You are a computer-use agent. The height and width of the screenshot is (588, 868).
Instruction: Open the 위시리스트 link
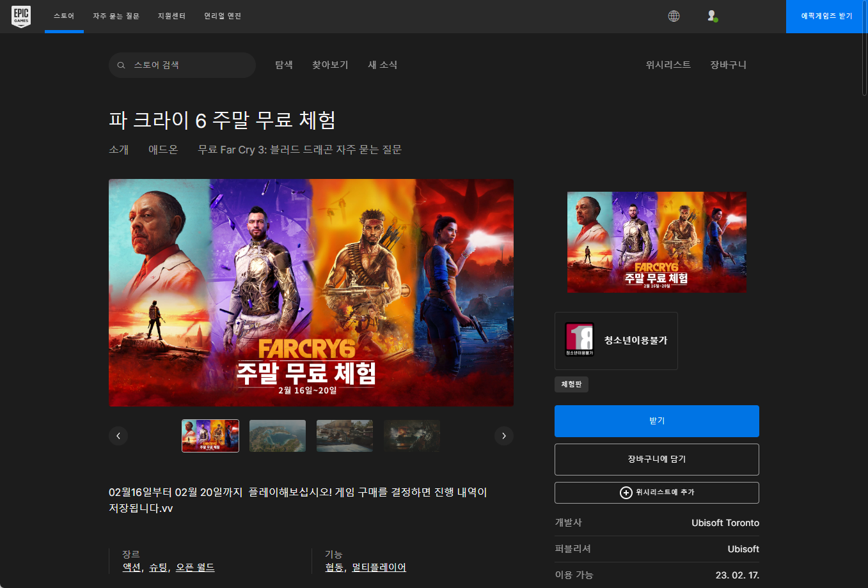click(668, 65)
